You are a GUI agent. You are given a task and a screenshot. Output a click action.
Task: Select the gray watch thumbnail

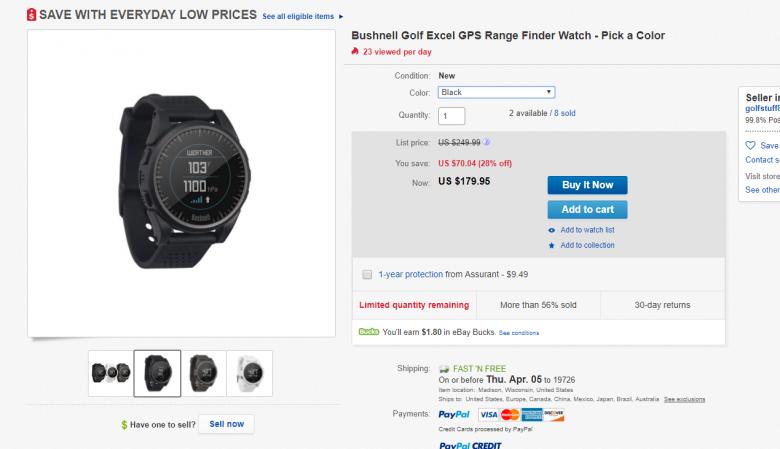tap(203, 373)
